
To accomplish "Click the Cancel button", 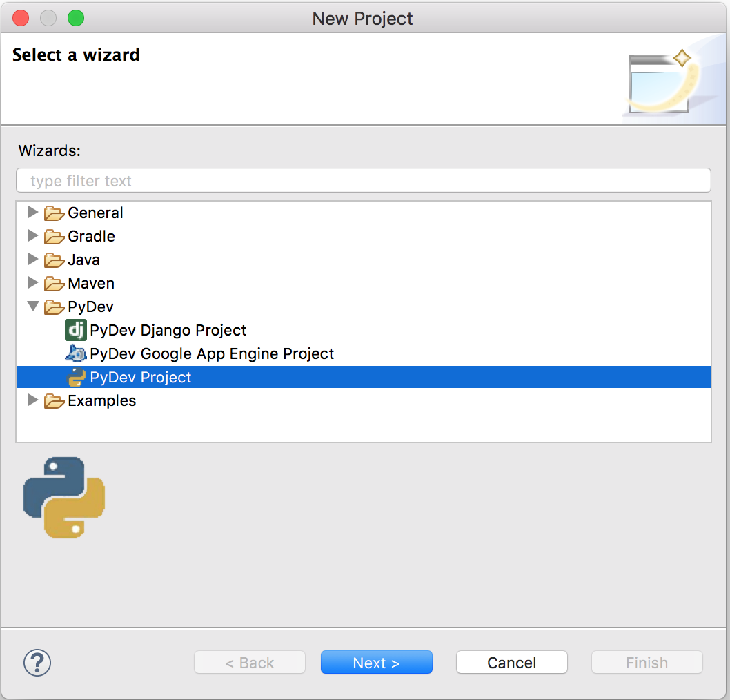I will 512,662.
